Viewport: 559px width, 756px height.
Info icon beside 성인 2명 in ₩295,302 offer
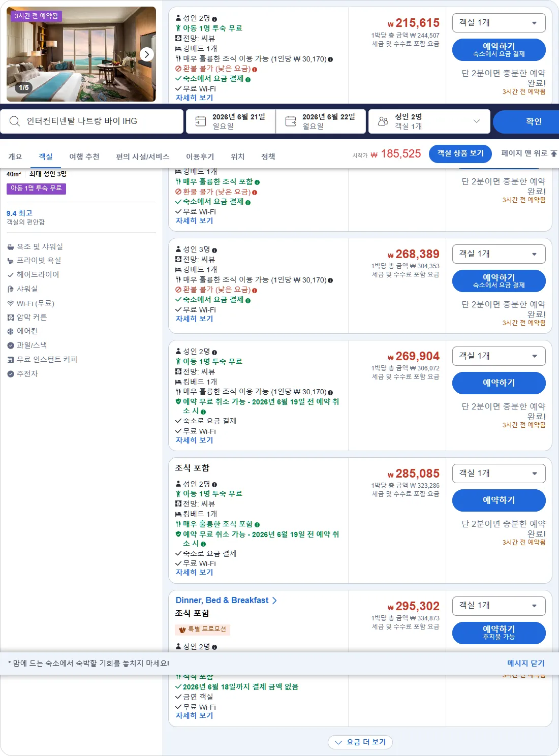(214, 647)
